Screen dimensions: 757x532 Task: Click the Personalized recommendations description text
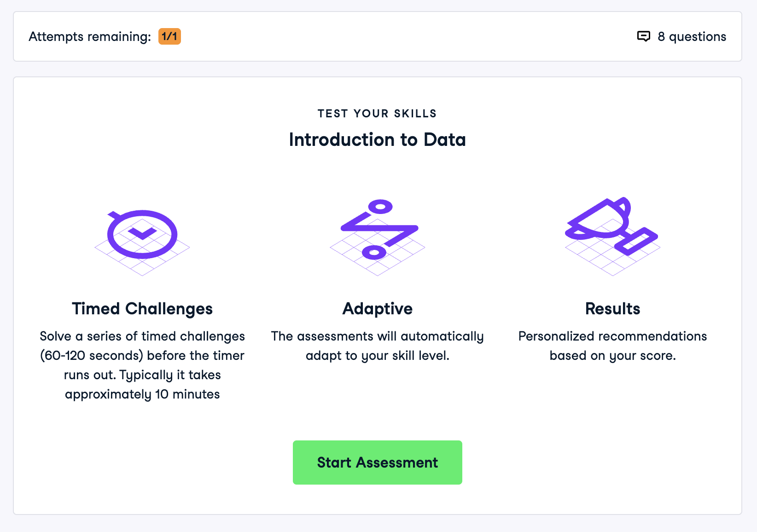pos(612,336)
